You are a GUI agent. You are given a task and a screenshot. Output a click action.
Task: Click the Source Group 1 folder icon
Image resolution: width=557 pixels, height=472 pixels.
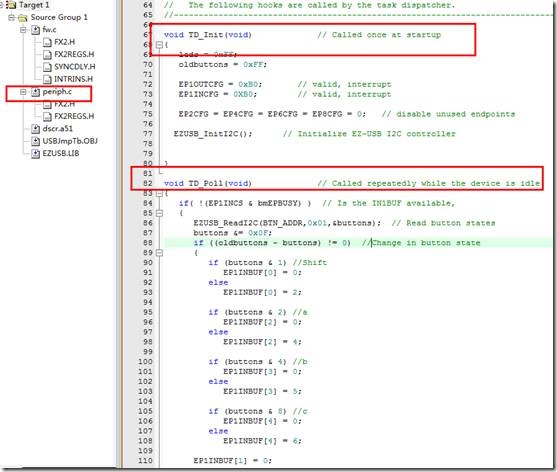coord(23,17)
